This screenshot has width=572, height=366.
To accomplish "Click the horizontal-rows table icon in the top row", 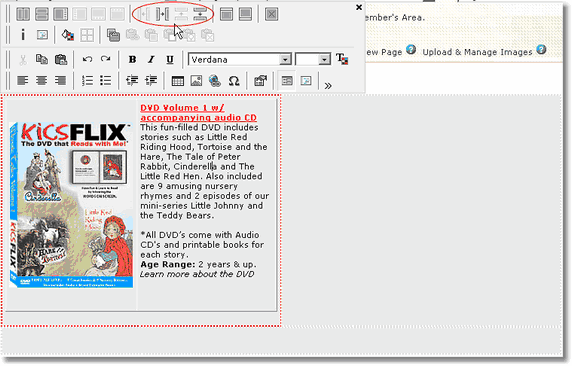I will click(42, 14).
